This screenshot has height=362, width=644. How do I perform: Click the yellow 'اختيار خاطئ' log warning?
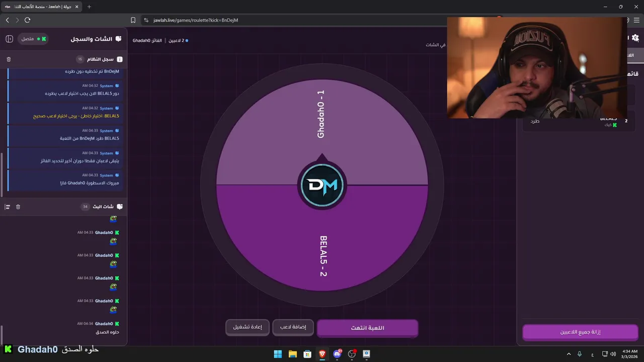[x=76, y=116]
